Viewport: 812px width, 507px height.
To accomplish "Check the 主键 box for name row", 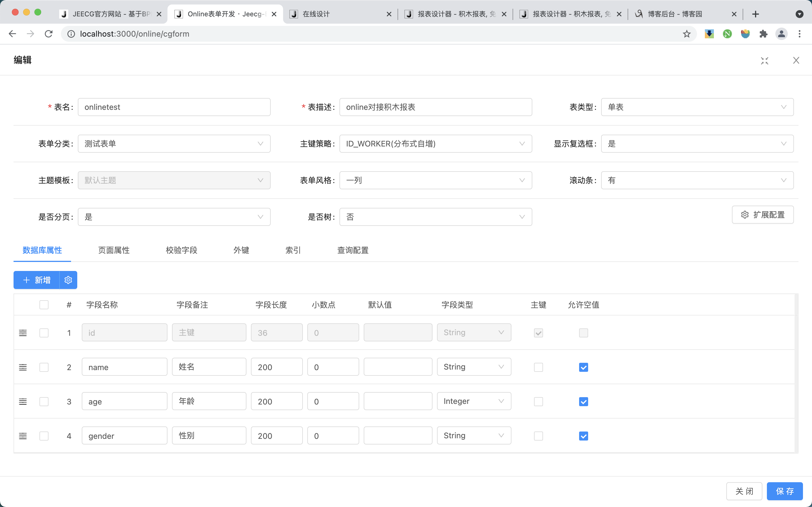I will tap(538, 367).
